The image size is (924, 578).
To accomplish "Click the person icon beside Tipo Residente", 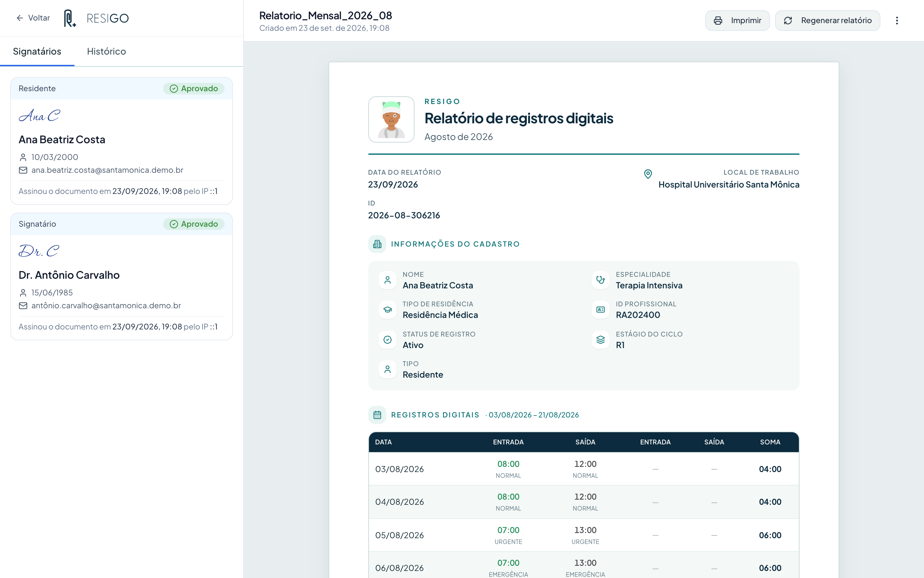I will [388, 369].
